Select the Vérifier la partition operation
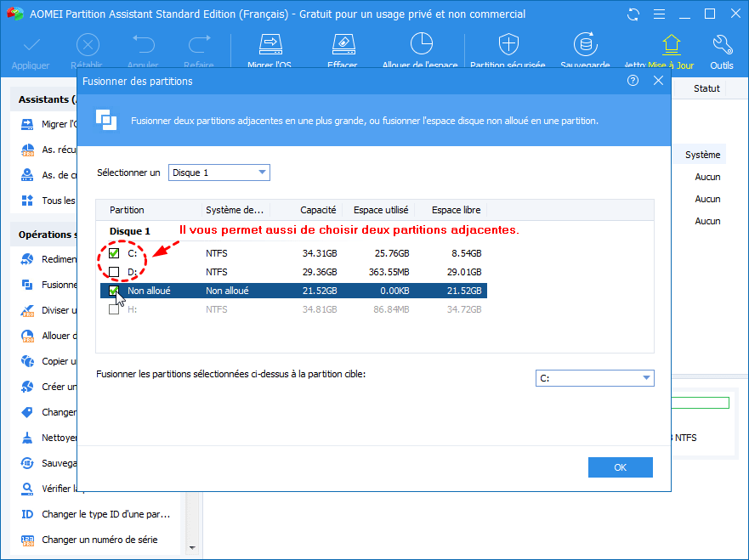Viewport: 749px width, 560px height. [48, 489]
